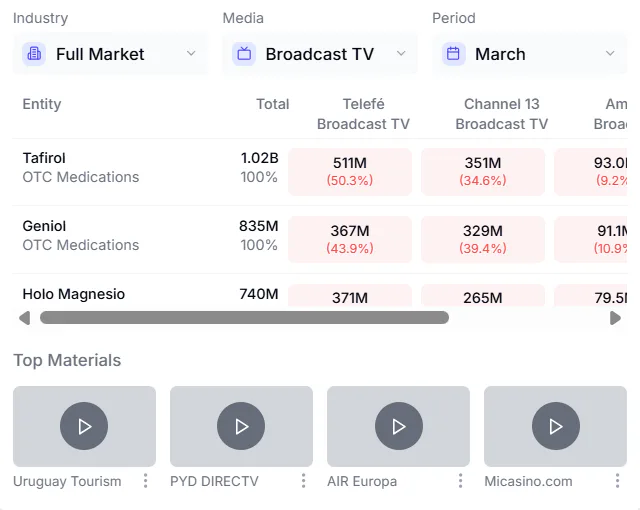Screen dimensions: 640x510
Task: Click the Uruguay Tourism material title
Action: 67,481
